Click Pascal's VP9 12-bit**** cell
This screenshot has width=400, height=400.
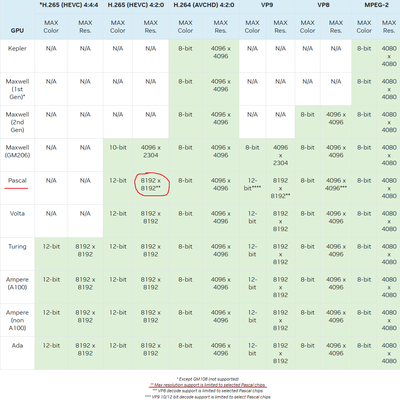(252, 184)
